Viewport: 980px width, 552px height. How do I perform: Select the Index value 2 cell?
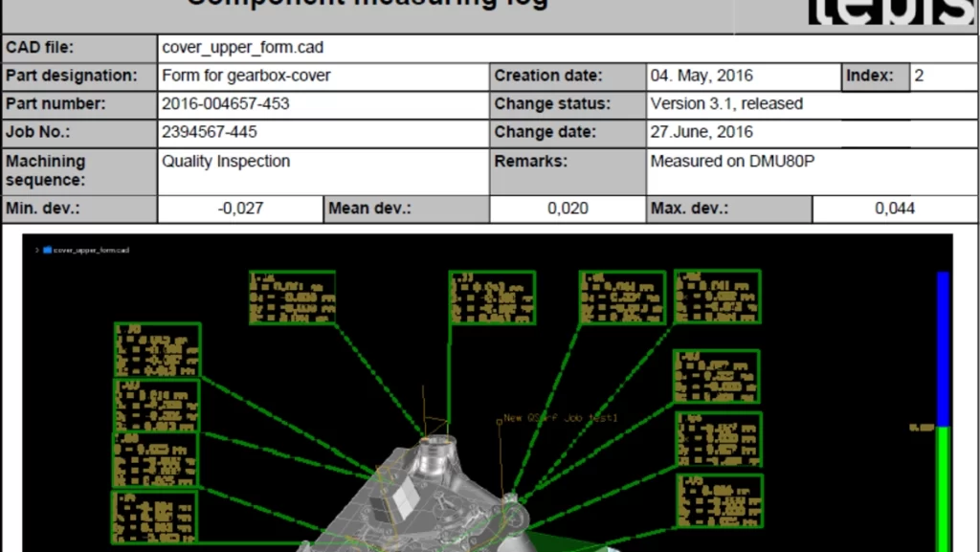pyautogui.click(x=944, y=76)
